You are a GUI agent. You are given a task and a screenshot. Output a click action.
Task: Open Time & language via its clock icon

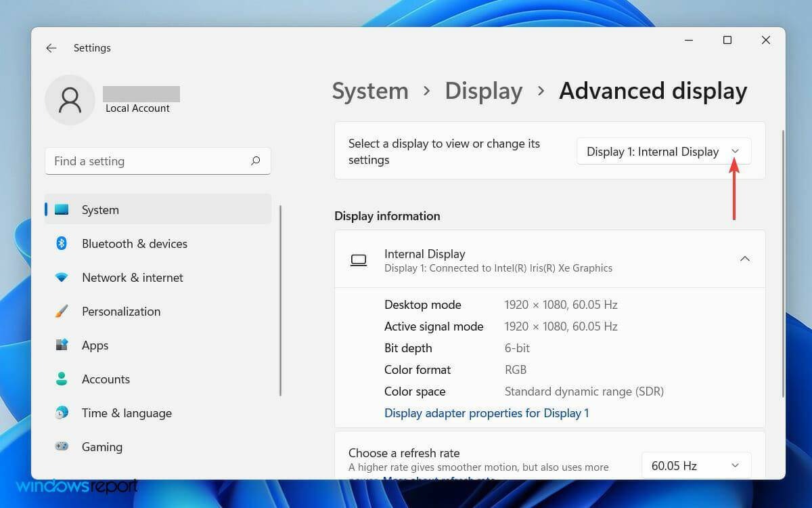(x=62, y=413)
